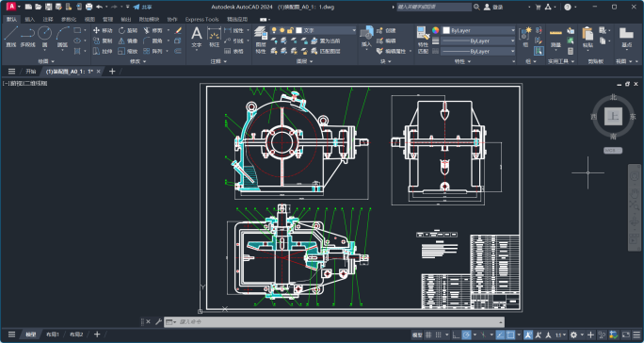Viewport: 644px width, 343px height.
Task: Expand the Draw (绘图) panel
Action: coord(46,61)
